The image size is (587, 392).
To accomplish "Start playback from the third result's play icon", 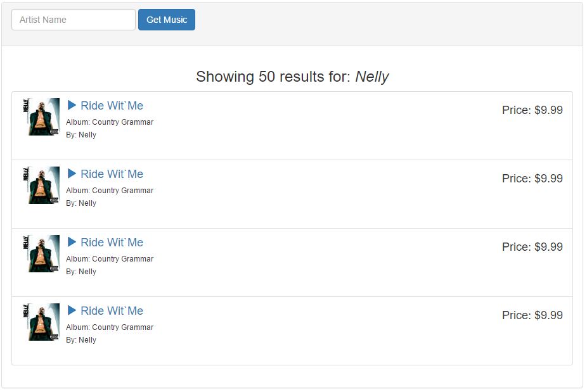I will coord(72,242).
